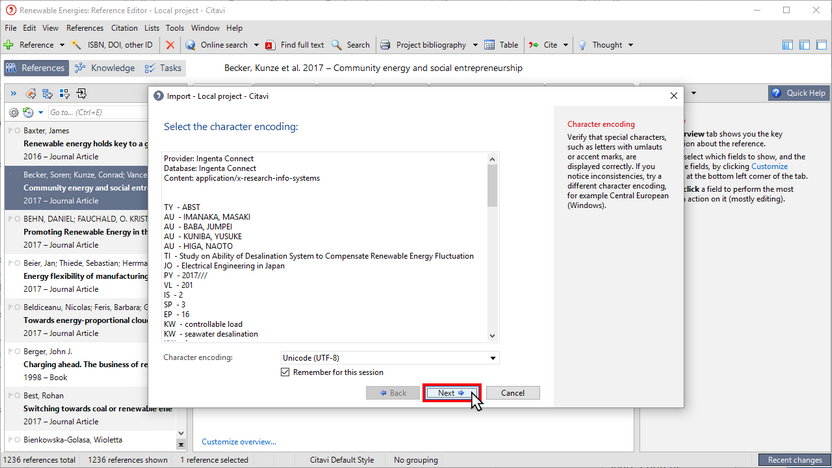Open the Lists menu
832x468 pixels.
coord(152,28)
